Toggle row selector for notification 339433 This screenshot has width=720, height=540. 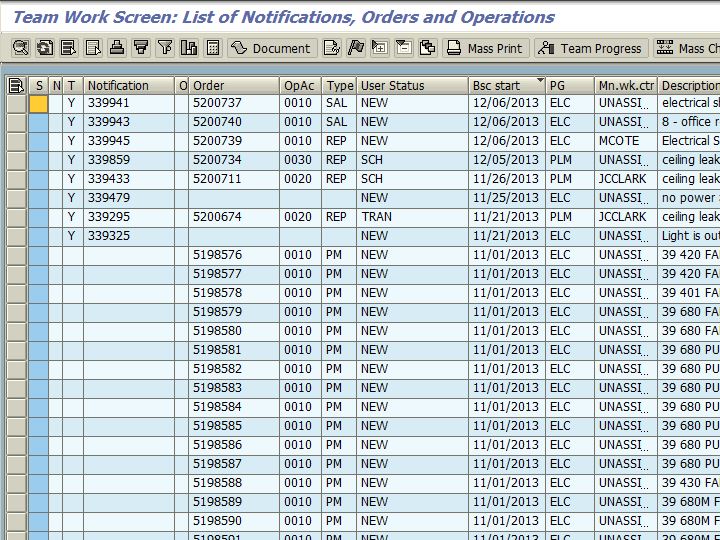(16, 179)
